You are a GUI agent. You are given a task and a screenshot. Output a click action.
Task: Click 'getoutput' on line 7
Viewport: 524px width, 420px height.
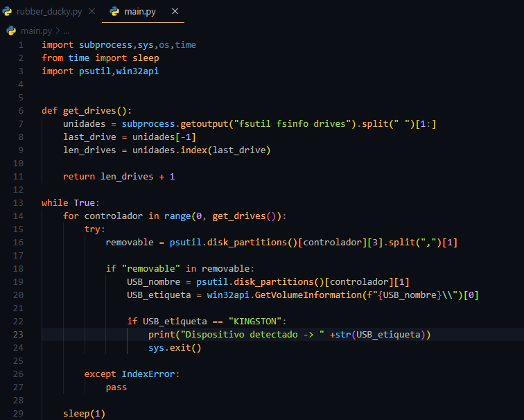pos(204,124)
